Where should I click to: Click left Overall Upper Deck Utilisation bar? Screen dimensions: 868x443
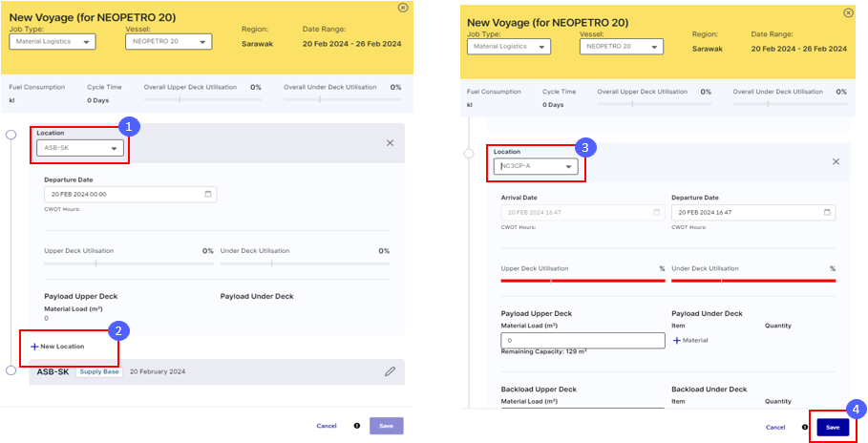[x=202, y=99]
